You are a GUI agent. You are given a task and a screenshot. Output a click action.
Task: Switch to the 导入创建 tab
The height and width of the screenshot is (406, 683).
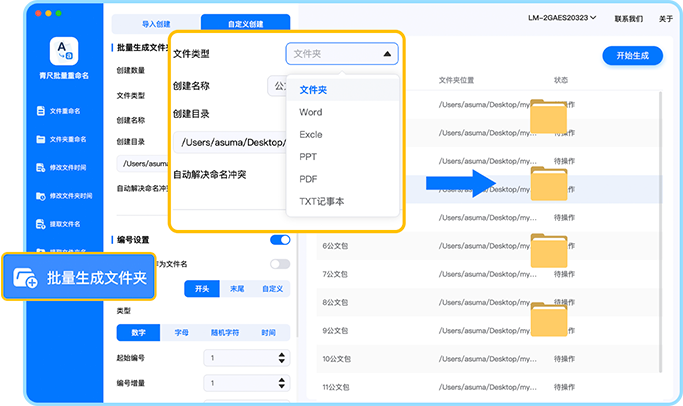coord(155,22)
